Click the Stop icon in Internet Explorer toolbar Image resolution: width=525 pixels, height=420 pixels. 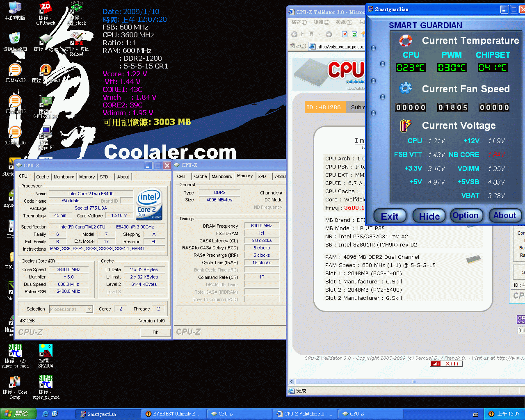[345, 34]
